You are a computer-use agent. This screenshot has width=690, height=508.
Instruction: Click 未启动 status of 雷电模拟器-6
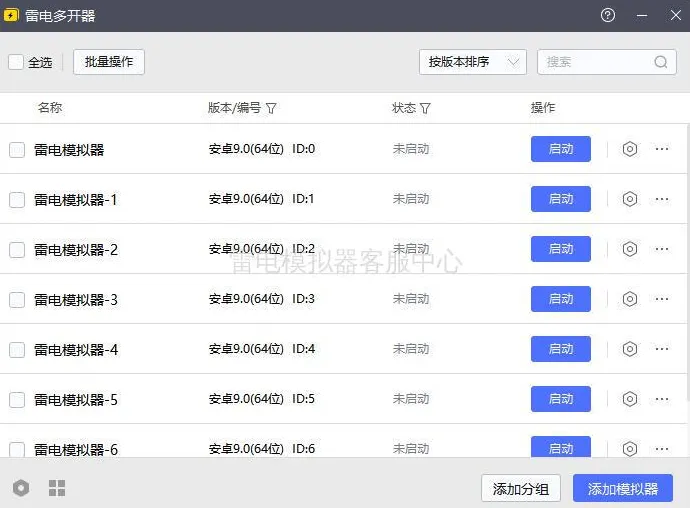coord(411,449)
